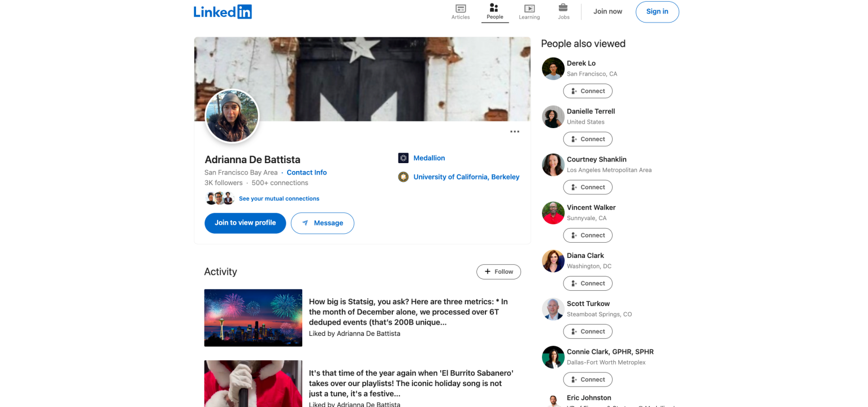Click the Join to view profile button
868x407 pixels.
(x=245, y=223)
